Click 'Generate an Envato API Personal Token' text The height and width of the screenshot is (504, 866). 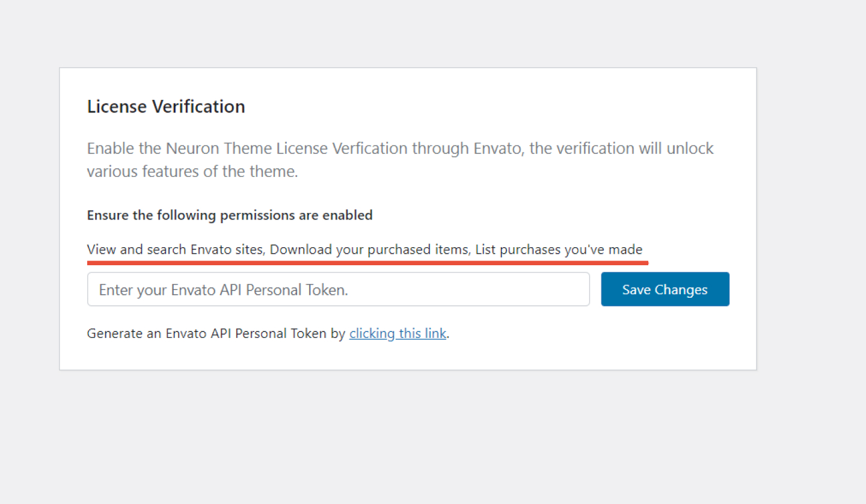point(206,333)
